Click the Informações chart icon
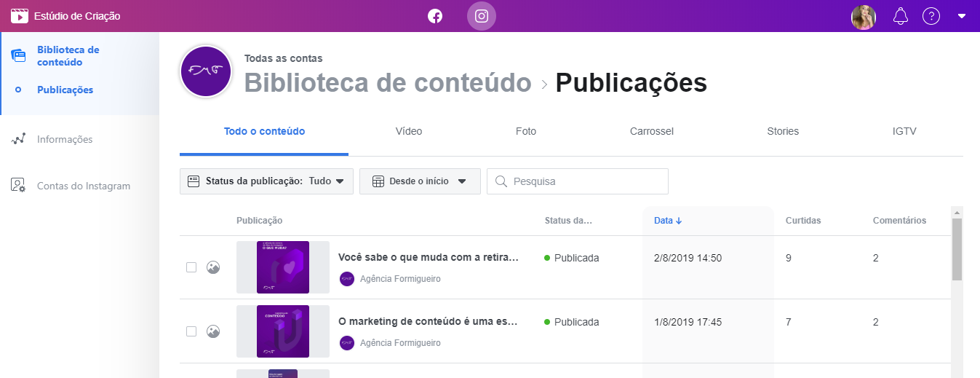Screen dimensions: 980x378 19,139
